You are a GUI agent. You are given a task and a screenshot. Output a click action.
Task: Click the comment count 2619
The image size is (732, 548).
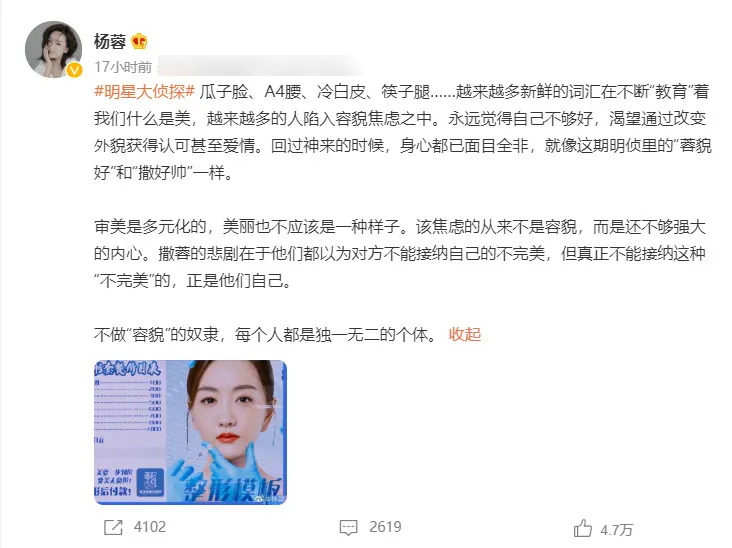(x=385, y=527)
